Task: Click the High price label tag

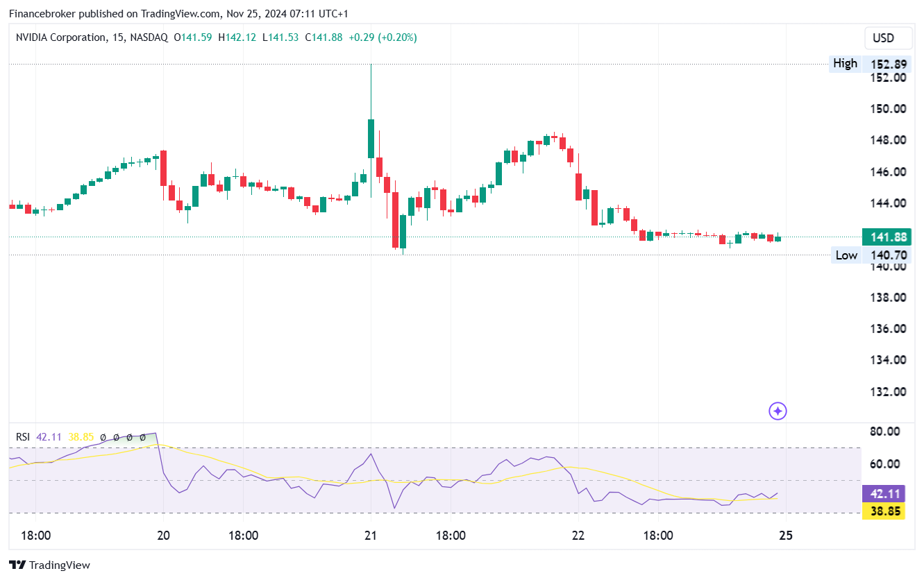Action: tap(845, 63)
